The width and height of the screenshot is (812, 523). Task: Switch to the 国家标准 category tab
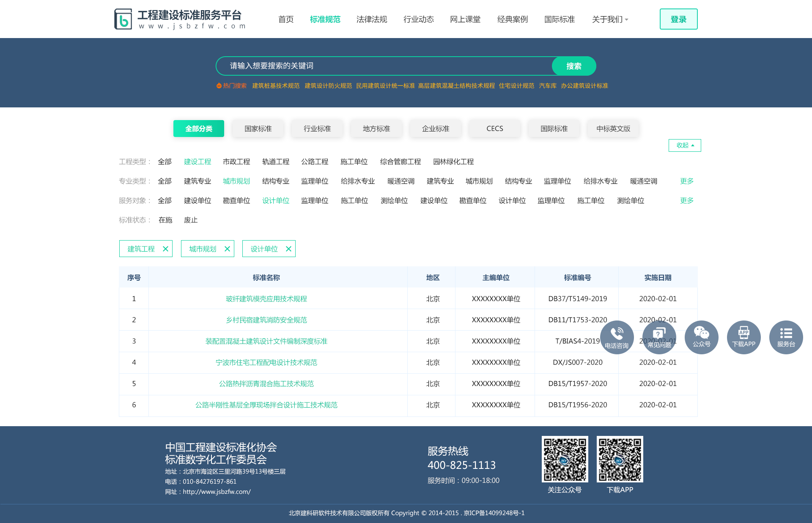pos(258,129)
